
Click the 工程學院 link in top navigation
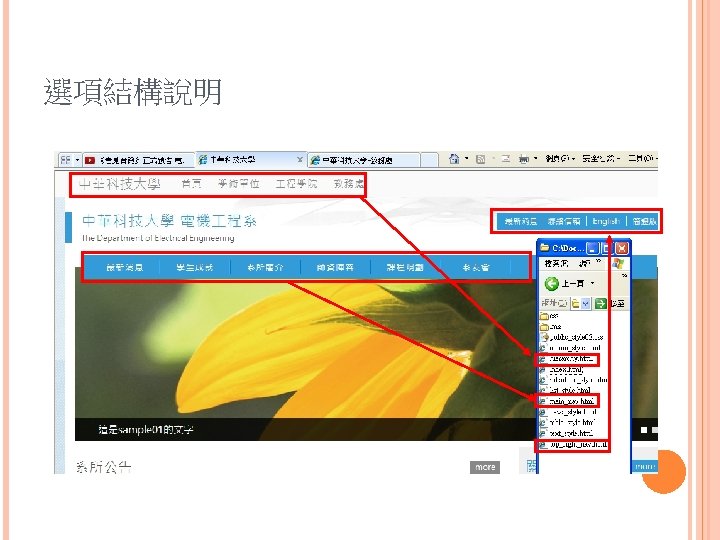296,184
